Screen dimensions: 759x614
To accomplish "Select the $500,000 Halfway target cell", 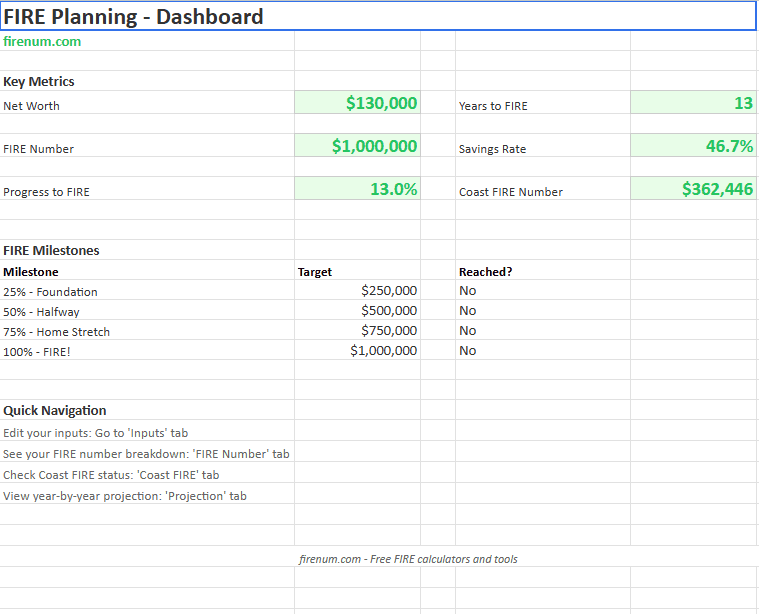I will point(389,311).
